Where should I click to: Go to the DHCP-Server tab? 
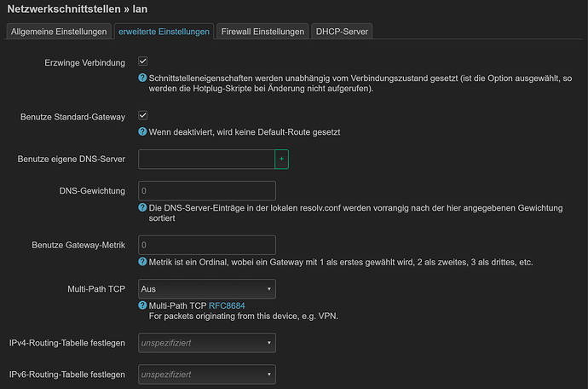tap(342, 32)
